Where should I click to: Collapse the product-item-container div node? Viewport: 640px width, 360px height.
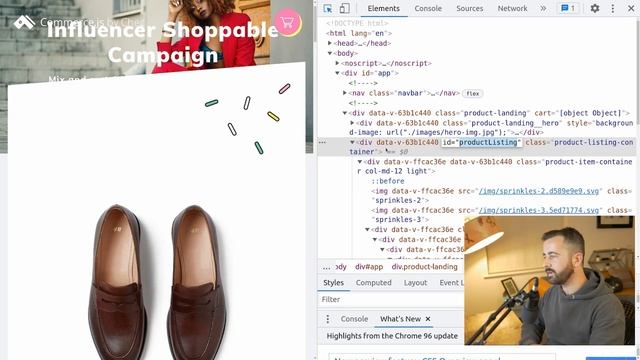tap(360, 162)
